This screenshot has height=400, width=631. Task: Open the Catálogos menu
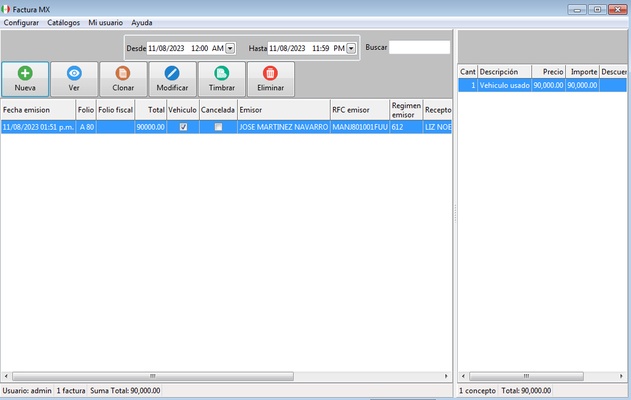click(x=64, y=23)
